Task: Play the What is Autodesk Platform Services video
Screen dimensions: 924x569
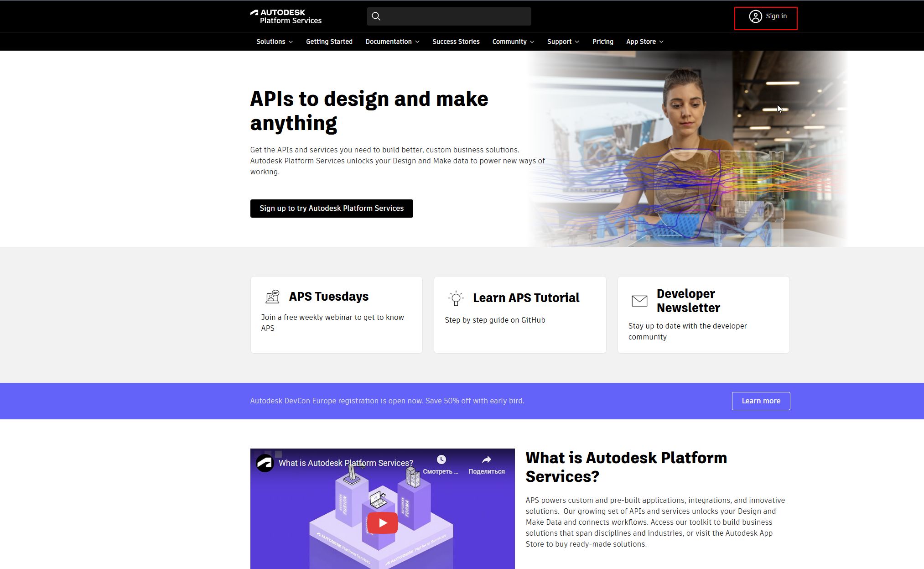Action: pyautogui.click(x=382, y=523)
